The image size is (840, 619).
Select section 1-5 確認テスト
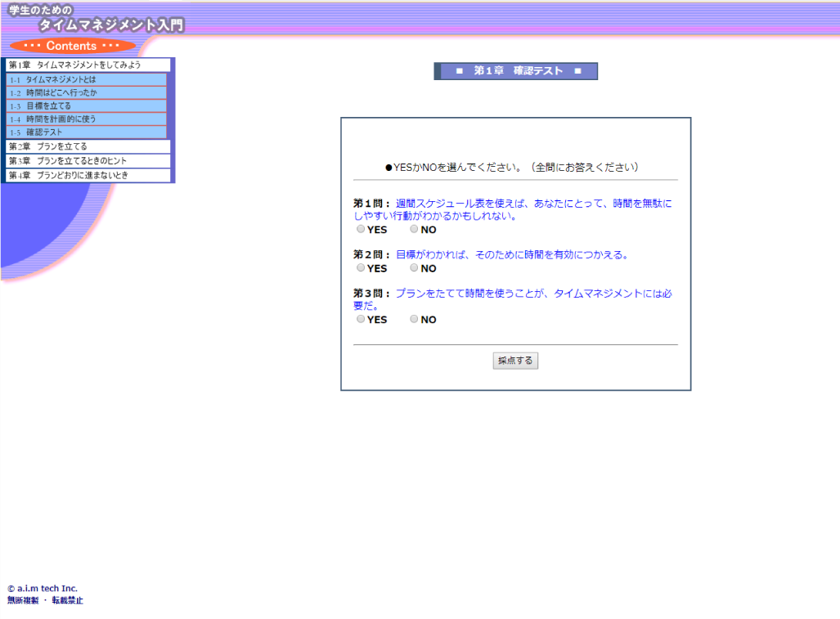86,132
